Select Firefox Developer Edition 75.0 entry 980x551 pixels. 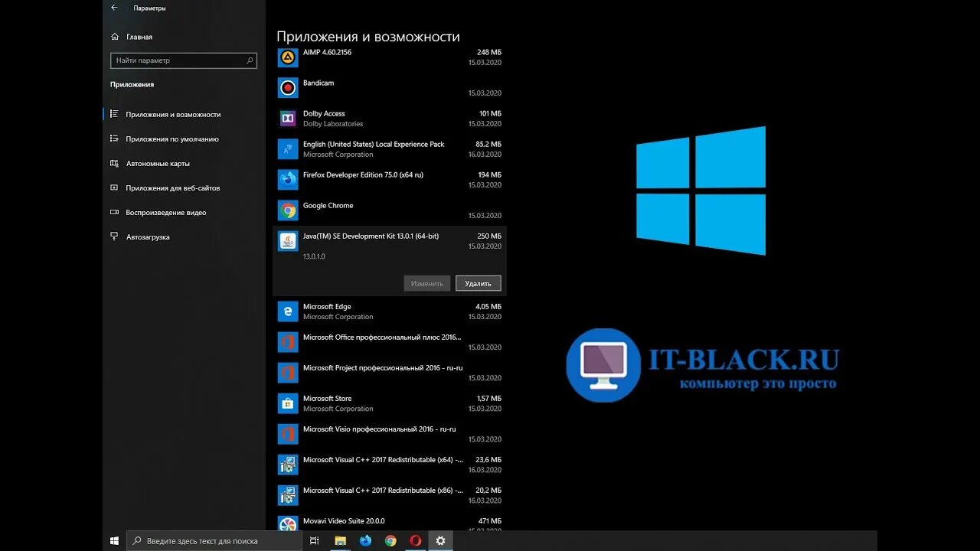[x=390, y=180]
